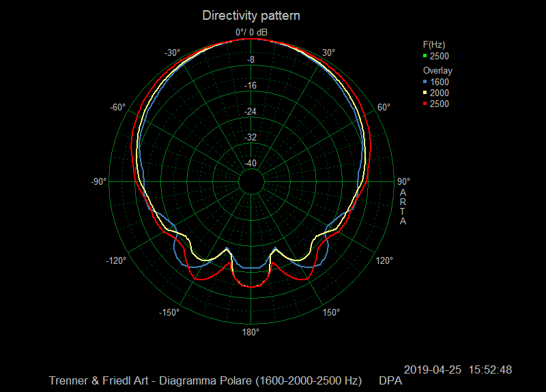Click the '120°' angle label
This screenshot has width=546, height=392.
[384, 260]
